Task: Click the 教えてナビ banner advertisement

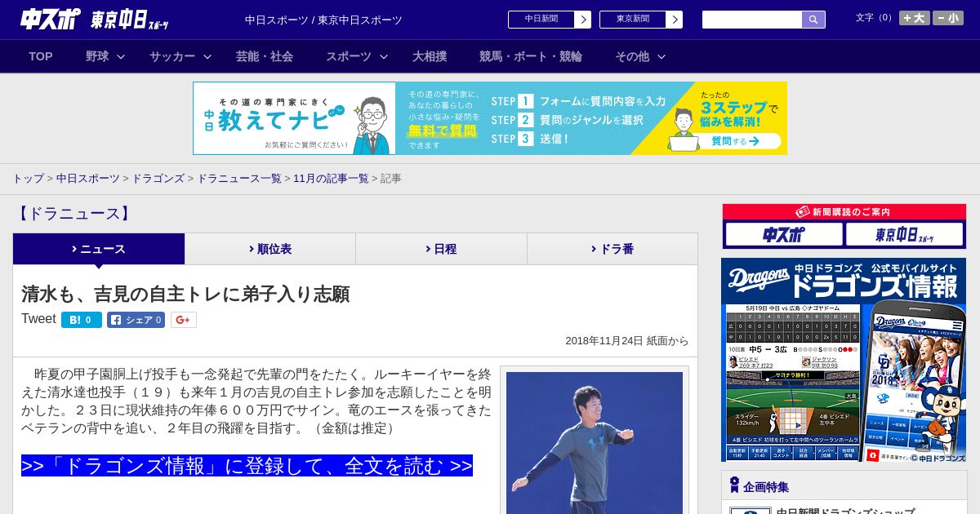Action: coord(490,118)
